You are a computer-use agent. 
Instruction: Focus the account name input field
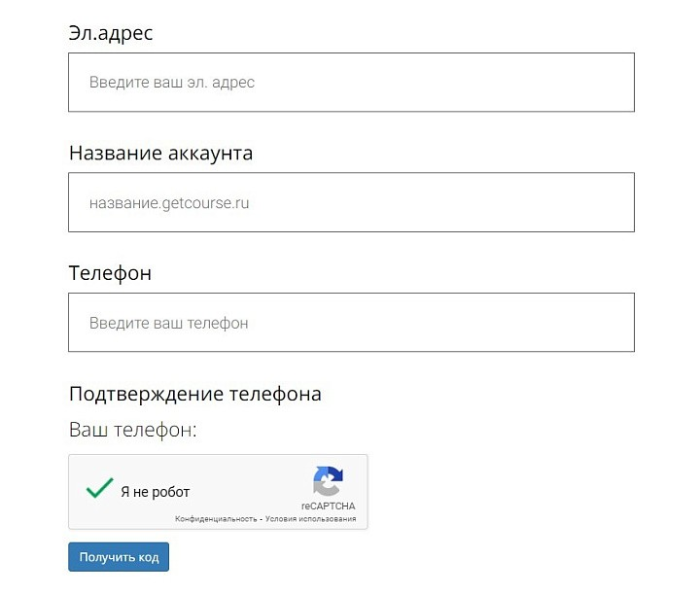(351, 202)
